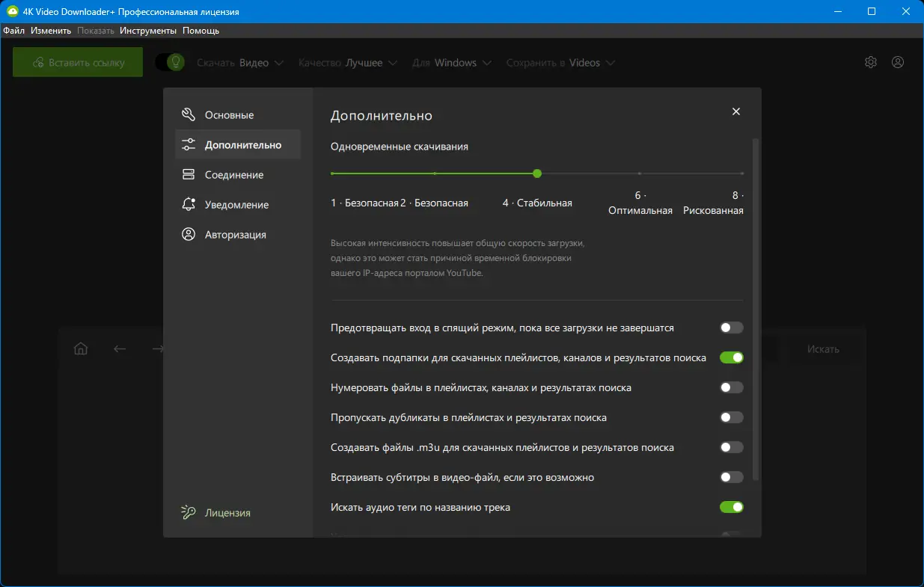Image resolution: width=924 pixels, height=587 pixels.
Task: Click the wrench icon beside Основные
Action: [x=189, y=115]
